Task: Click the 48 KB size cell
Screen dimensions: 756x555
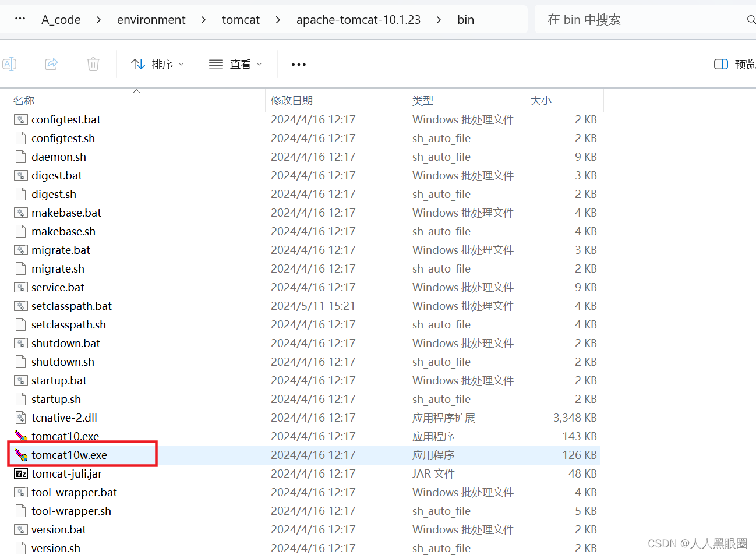Action: point(582,473)
